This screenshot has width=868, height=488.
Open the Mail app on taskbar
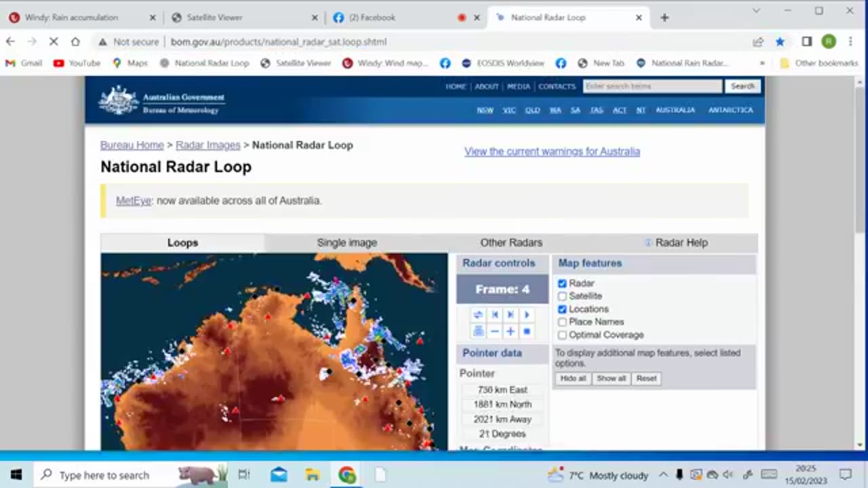(279, 475)
